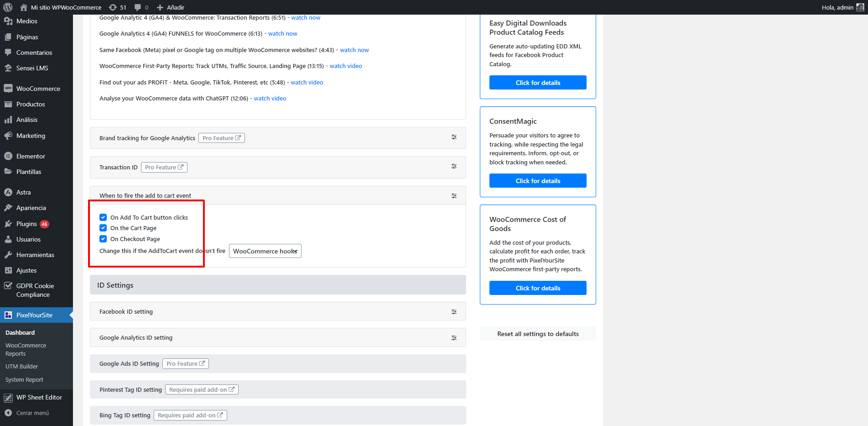This screenshot has height=426, width=868.
Task: Expand the Transaction ID settings toggle
Action: coord(454,166)
